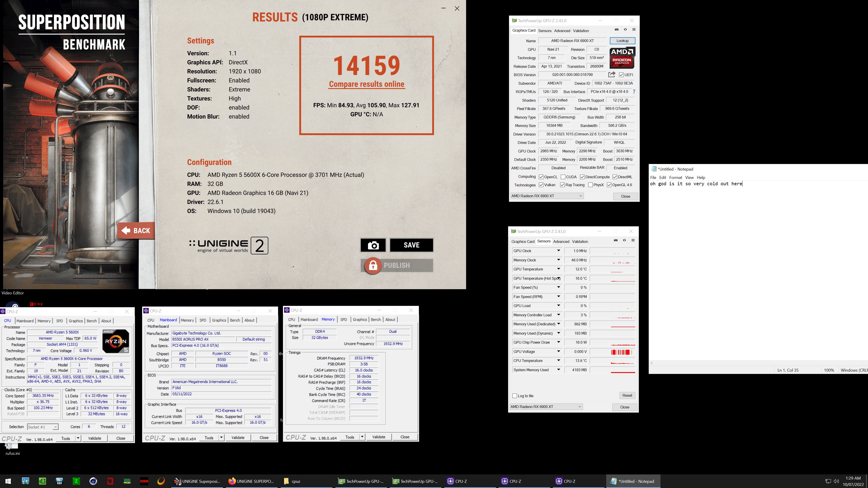868x488 pixels.
Task: Open the System Memory Used dropdown arrow
Action: point(558,370)
